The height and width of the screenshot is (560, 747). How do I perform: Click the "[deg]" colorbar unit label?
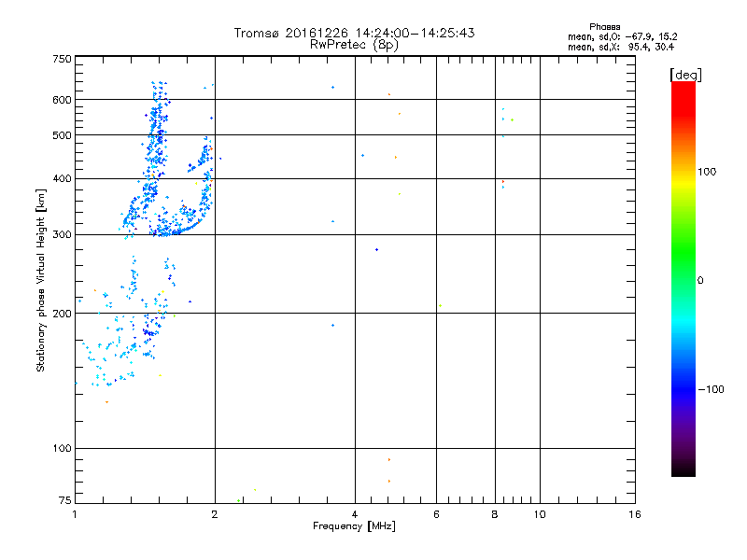click(685, 75)
